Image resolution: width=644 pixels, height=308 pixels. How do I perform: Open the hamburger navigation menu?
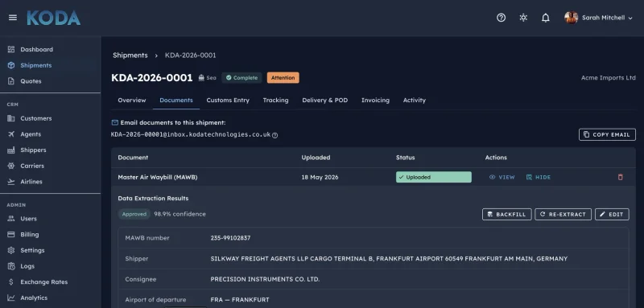(13, 18)
